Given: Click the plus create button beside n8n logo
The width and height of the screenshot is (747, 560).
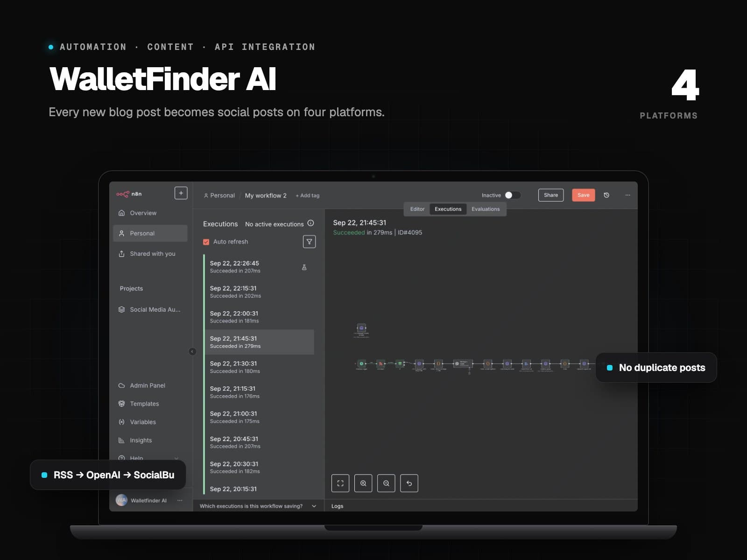Looking at the screenshot, I should tap(181, 193).
